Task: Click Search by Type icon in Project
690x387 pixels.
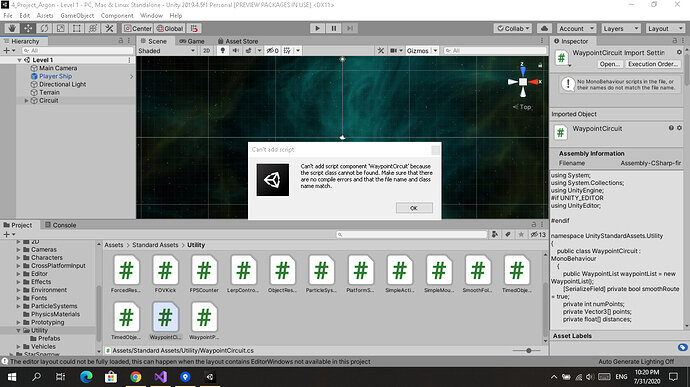Action: tap(495, 234)
